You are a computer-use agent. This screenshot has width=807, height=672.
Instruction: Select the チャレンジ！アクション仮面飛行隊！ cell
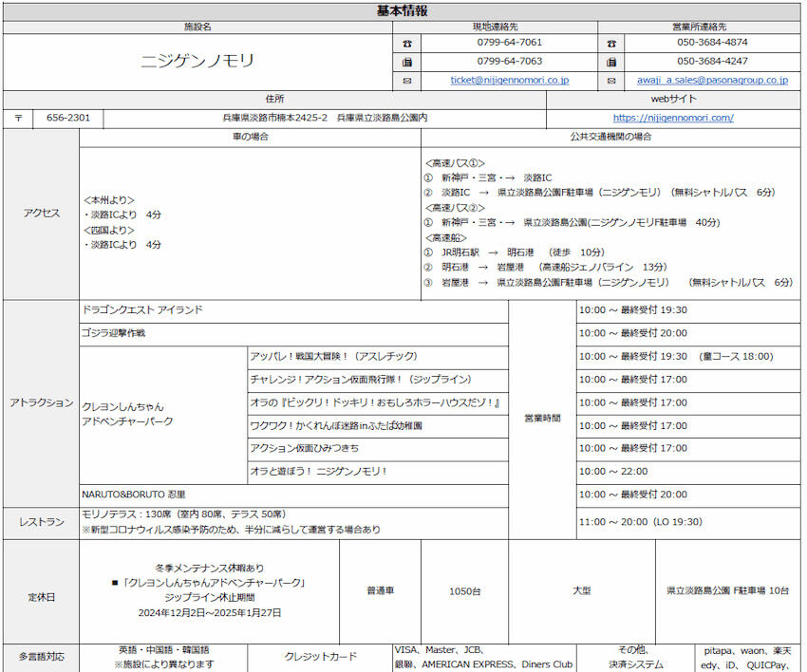[378, 381]
